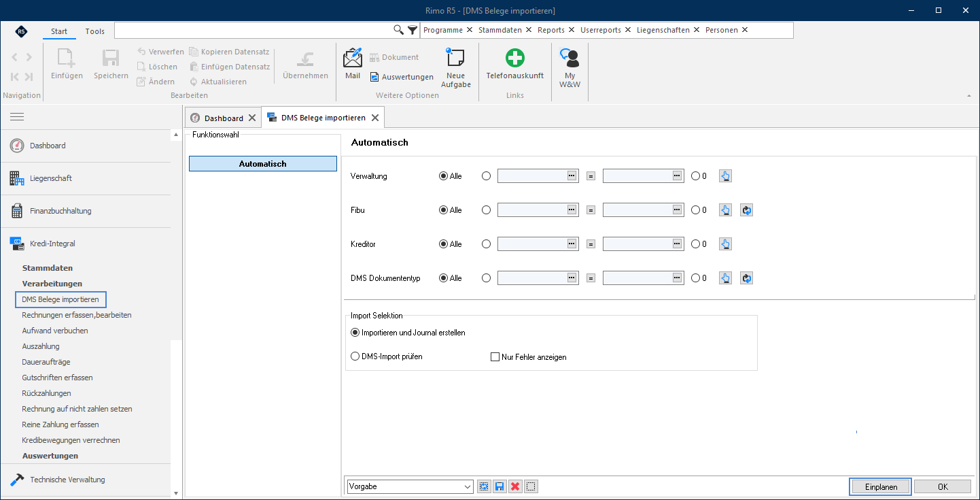Select DMS-Import prüfen option
Viewport: 980px width, 500px height.
(355, 356)
